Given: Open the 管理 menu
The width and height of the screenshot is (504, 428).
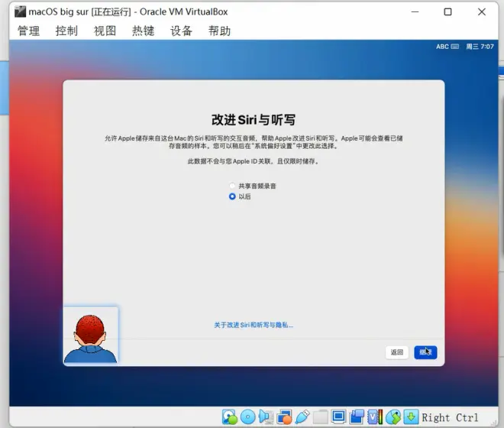Looking at the screenshot, I should tap(28, 31).
